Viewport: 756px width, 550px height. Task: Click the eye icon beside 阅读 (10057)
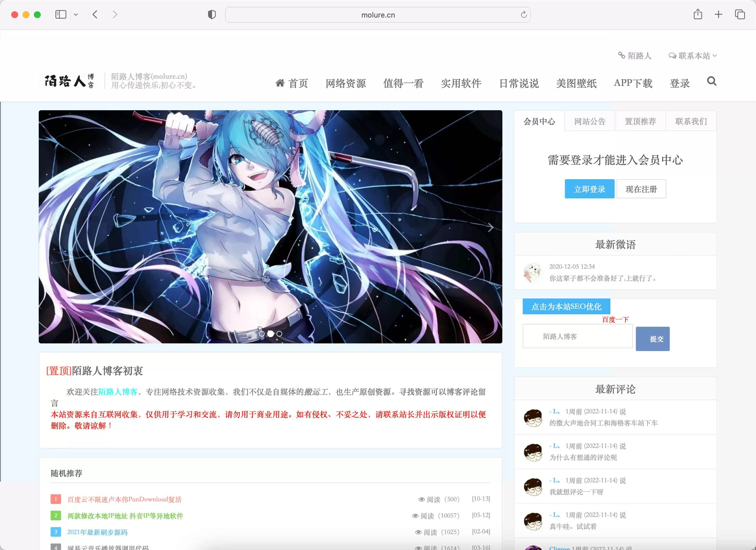[x=415, y=516]
